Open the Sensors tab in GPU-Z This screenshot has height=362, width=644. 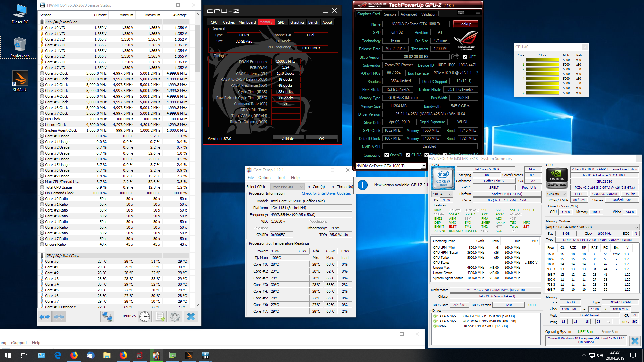pyautogui.click(x=390, y=14)
